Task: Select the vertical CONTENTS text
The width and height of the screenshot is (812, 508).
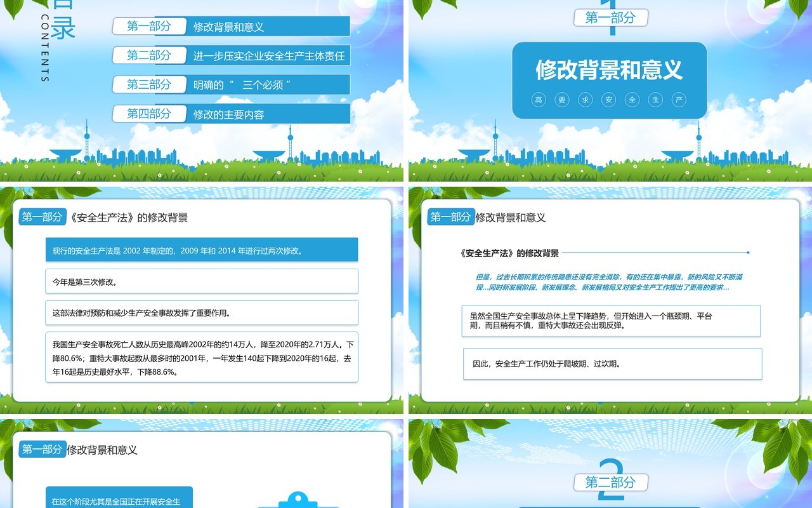Action: pyautogui.click(x=44, y=48)
